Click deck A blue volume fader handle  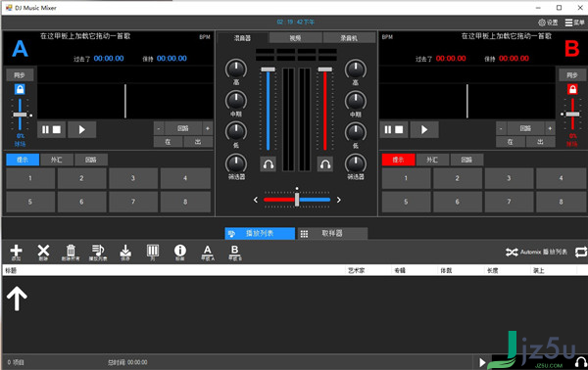pos(269,69)
